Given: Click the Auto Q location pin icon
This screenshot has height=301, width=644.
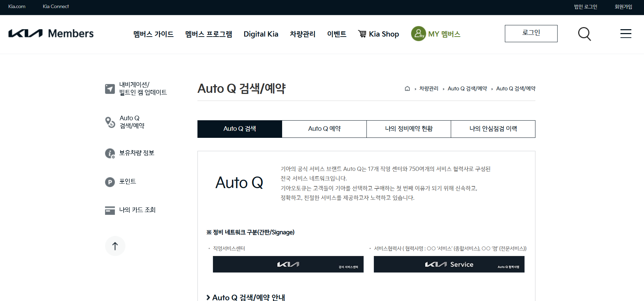Looking at the screenshot, I should [110, 122].
